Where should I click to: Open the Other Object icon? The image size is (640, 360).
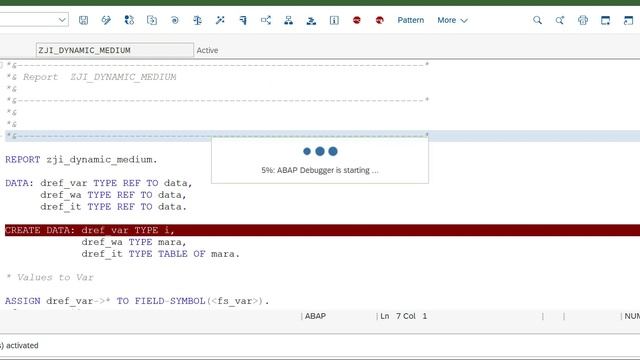point(152,20)
